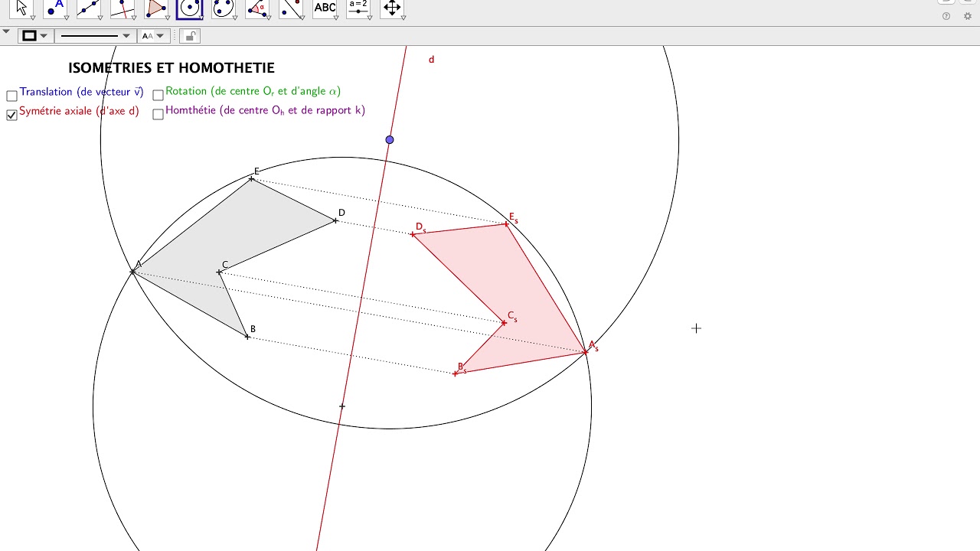980x551 pixels.
Task: Enable the Rotation checkbox
Action: 158,96
